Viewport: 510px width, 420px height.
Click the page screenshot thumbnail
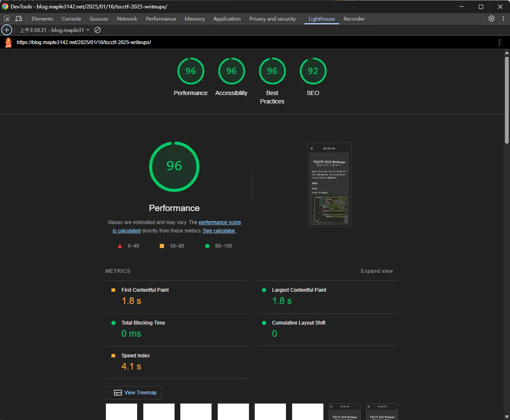point(329,185)
